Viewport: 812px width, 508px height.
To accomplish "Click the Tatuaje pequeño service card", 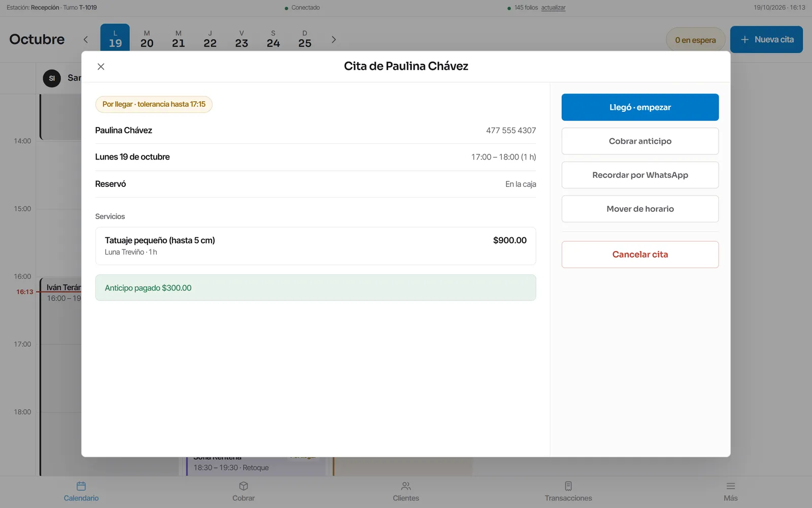I will coord(316,246).
